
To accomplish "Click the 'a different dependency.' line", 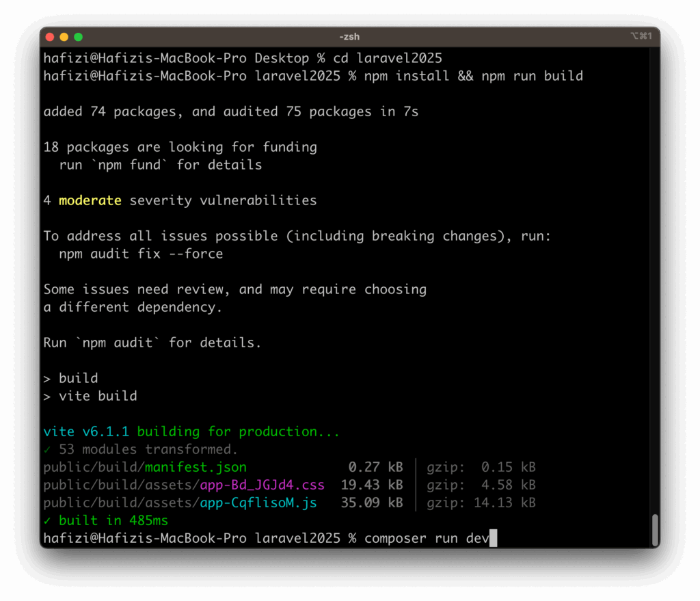I will (x=133, y=308).
